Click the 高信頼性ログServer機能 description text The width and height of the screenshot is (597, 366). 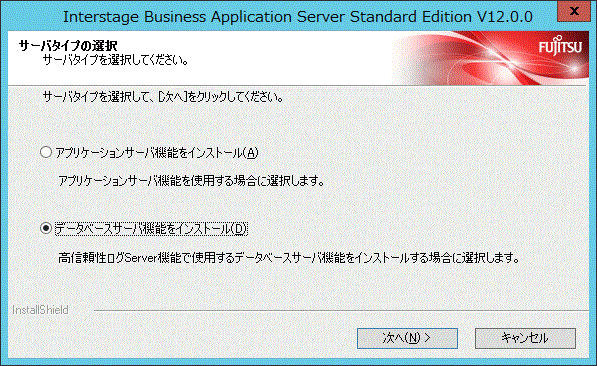click(x=289, y=258)
